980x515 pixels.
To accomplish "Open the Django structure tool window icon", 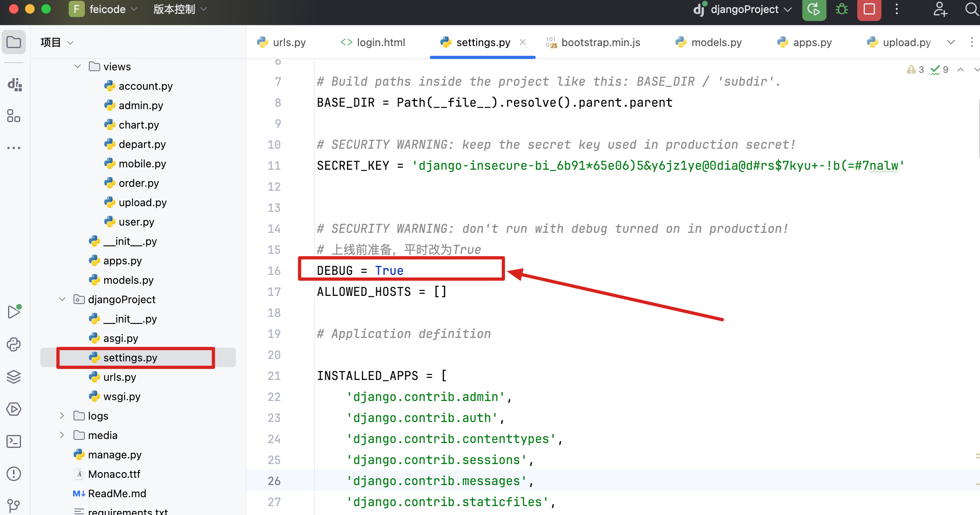I will pos(15,84).
